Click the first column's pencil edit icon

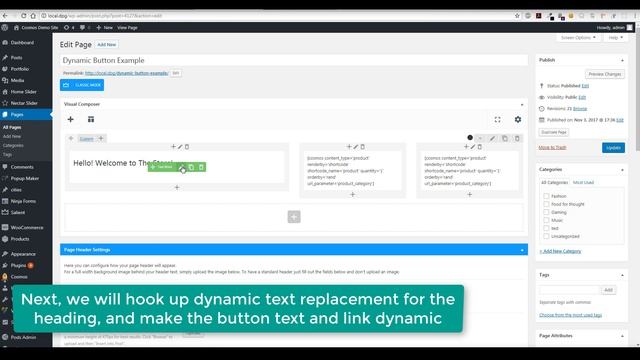[x=180, y=147]
